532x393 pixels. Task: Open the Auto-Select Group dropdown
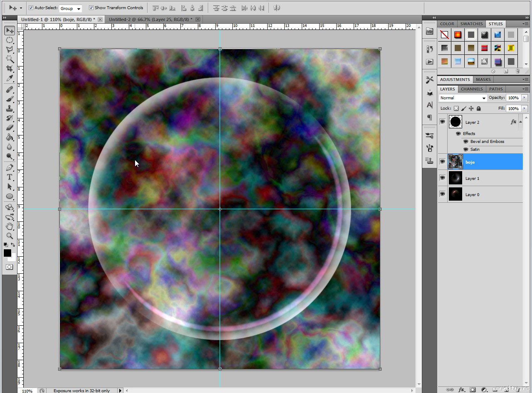click(x=71, y=8)
